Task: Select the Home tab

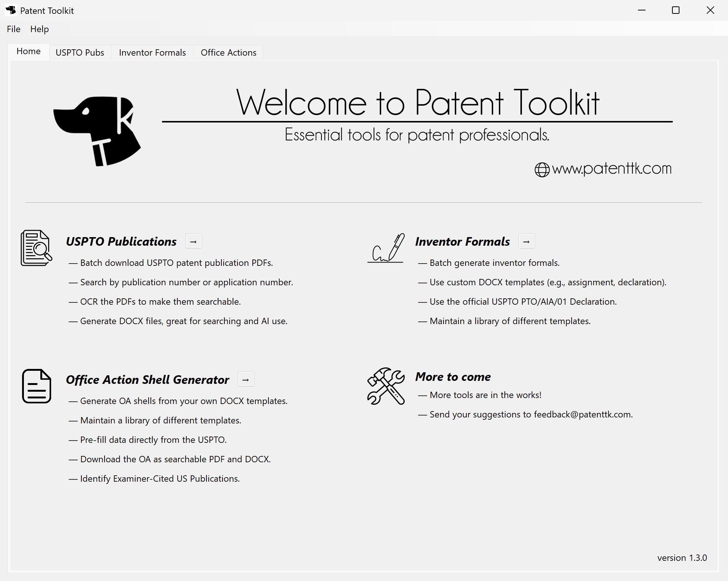Action: 28,51
